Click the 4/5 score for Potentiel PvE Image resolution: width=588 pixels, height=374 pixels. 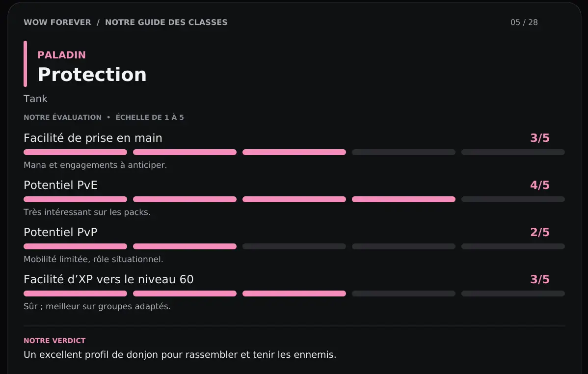[x=539, y=185]
